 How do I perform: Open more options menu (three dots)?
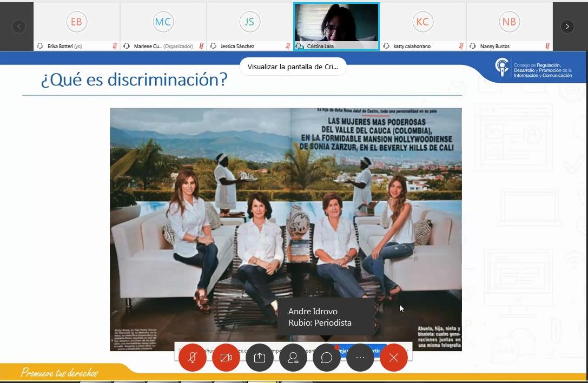click(360, 358)
